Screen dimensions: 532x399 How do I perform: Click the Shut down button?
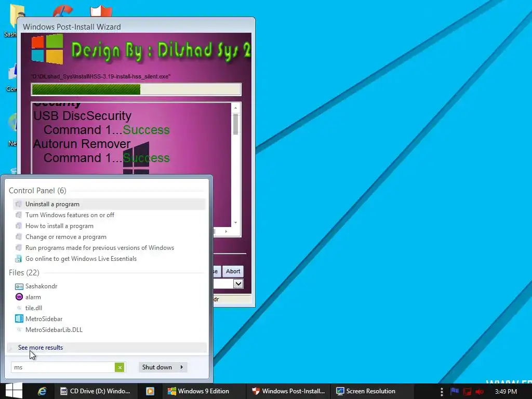(x=157, y=367)
